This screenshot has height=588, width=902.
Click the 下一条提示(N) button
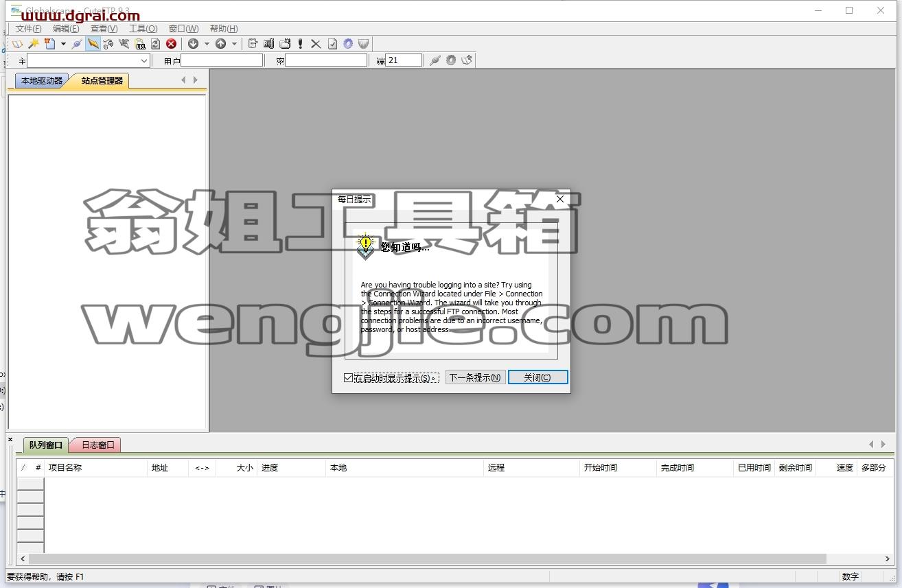point(475,377)
